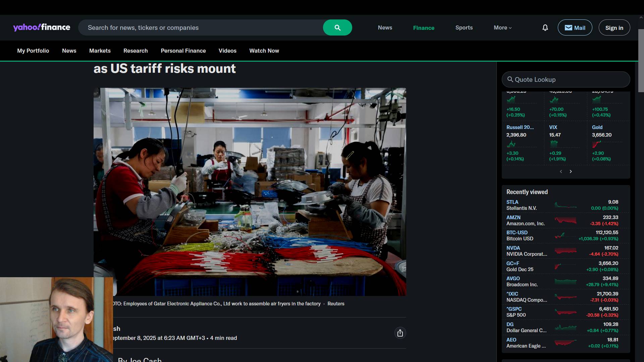This screenshot has height=362, width=644.
Task: Click the Gold sparkline chart
Action: [x=597, y=144]
